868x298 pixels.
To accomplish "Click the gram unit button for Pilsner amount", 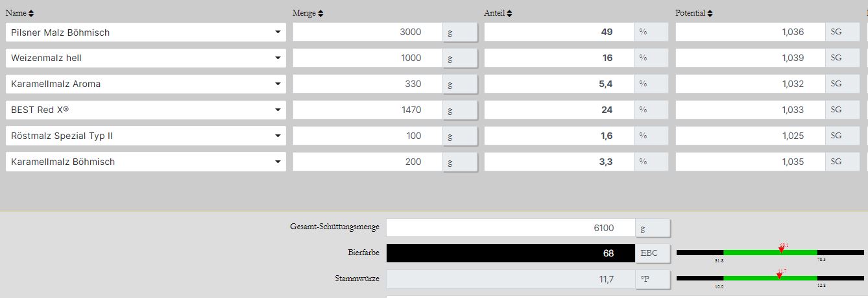I will (x=460, y=32).
